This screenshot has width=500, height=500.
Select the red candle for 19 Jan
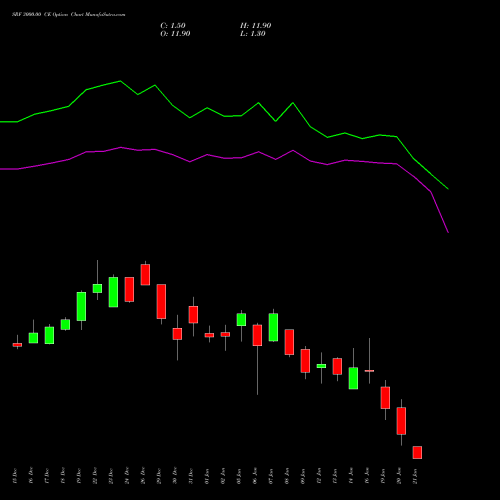point(385,398)
